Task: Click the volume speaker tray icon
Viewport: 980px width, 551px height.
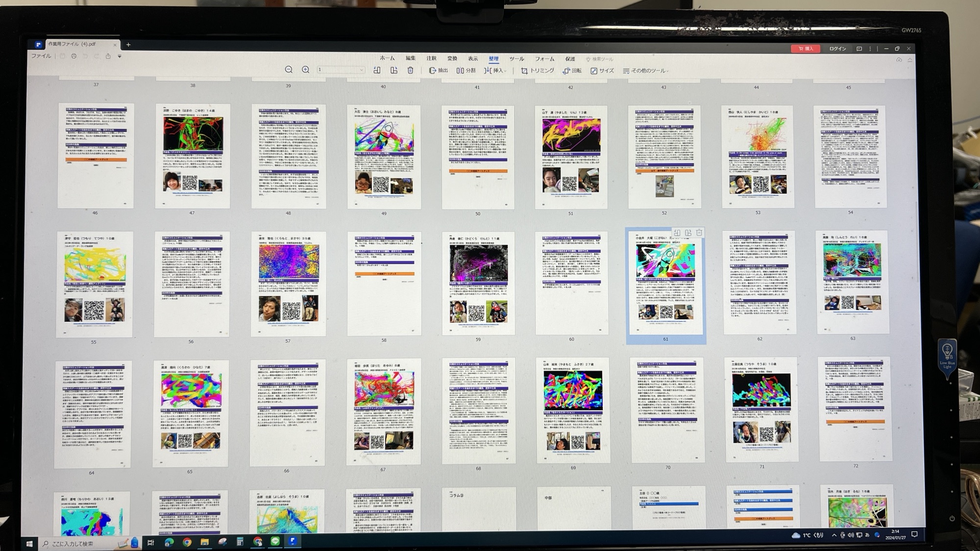Action: click(851, 535)
